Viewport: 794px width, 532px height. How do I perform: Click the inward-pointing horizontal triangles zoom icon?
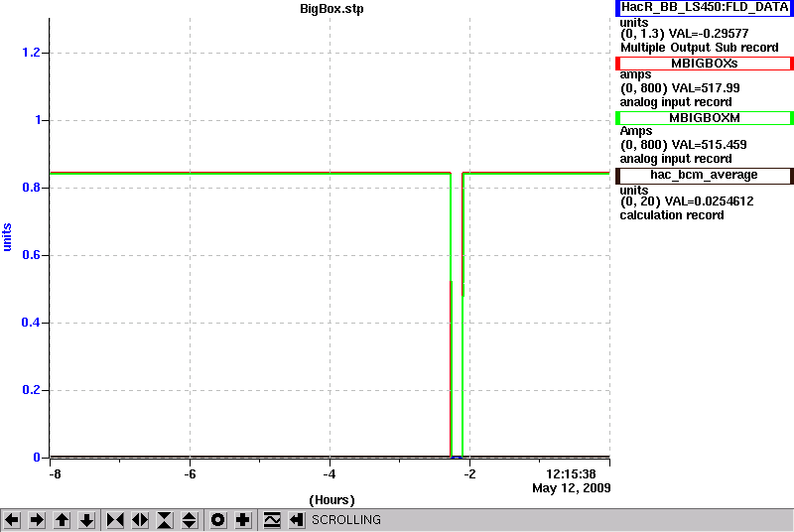(x=115, y=520)
